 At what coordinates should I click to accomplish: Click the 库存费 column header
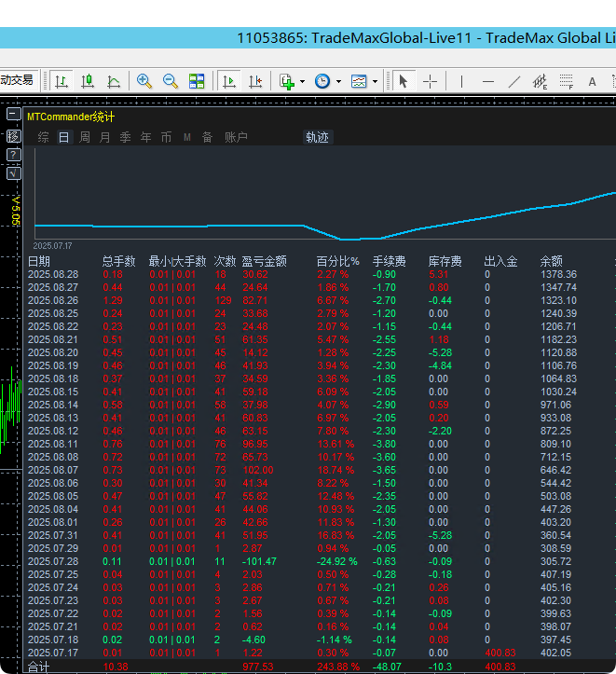(445, 261)
